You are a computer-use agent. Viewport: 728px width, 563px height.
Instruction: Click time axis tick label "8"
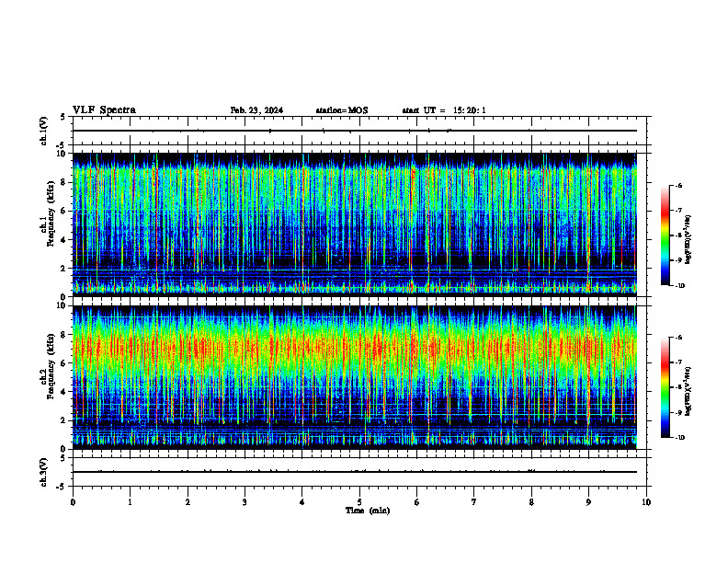[531, 502]
